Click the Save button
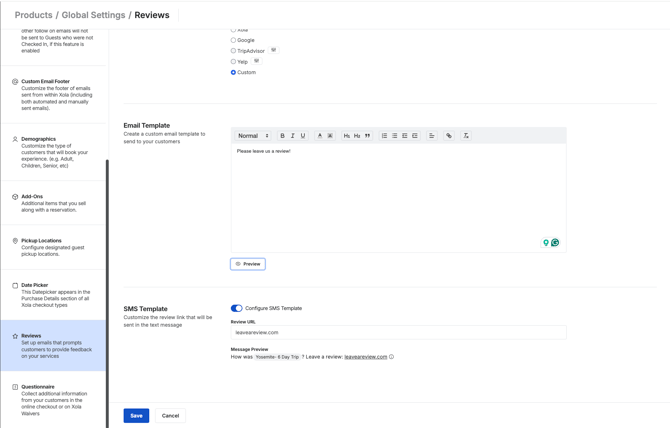 click(x=136, y=415)
